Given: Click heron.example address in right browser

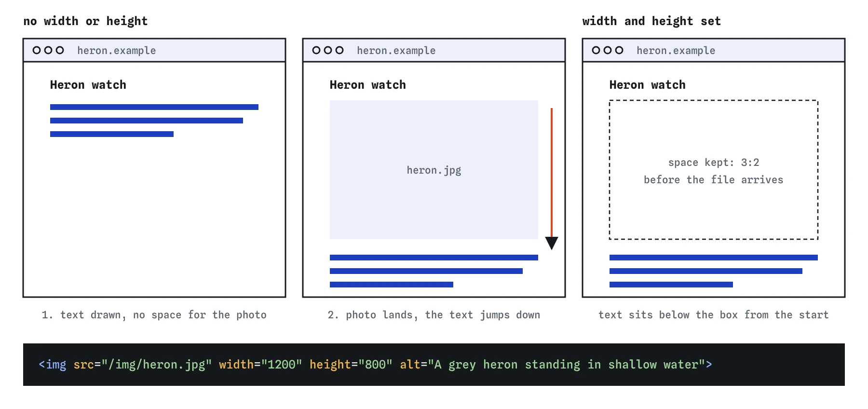Looking at the screenshot, I should click(x=676, y=51).
